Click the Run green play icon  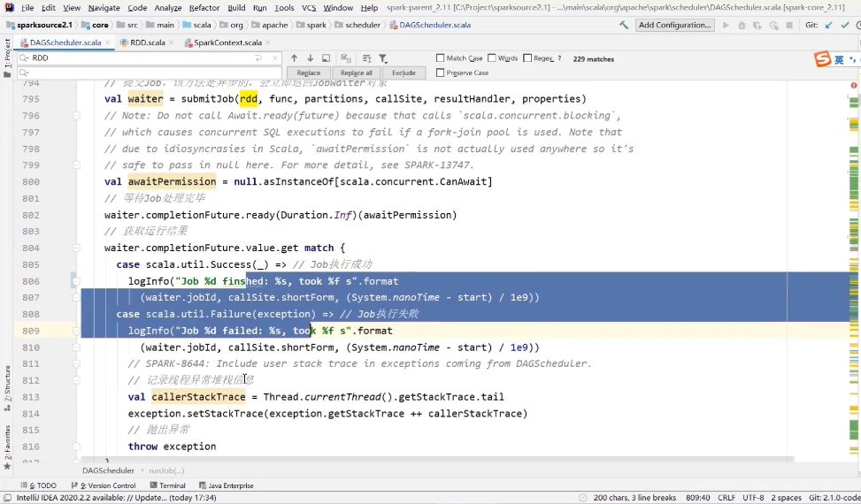coord(726,25)
